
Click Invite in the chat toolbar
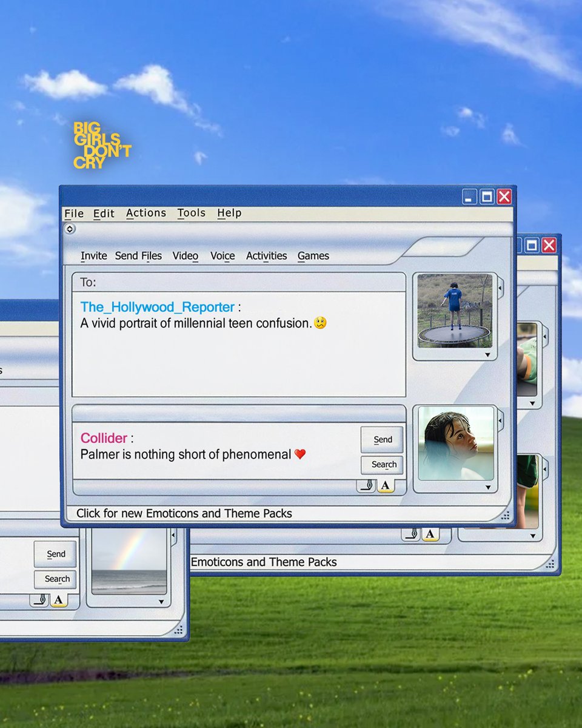coord(94,256)
